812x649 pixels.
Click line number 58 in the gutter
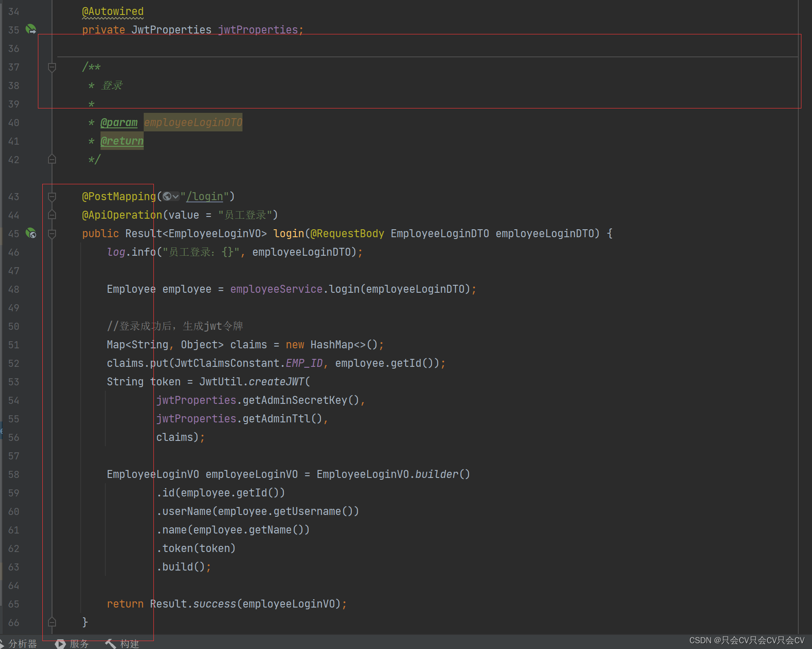point(14,474)
